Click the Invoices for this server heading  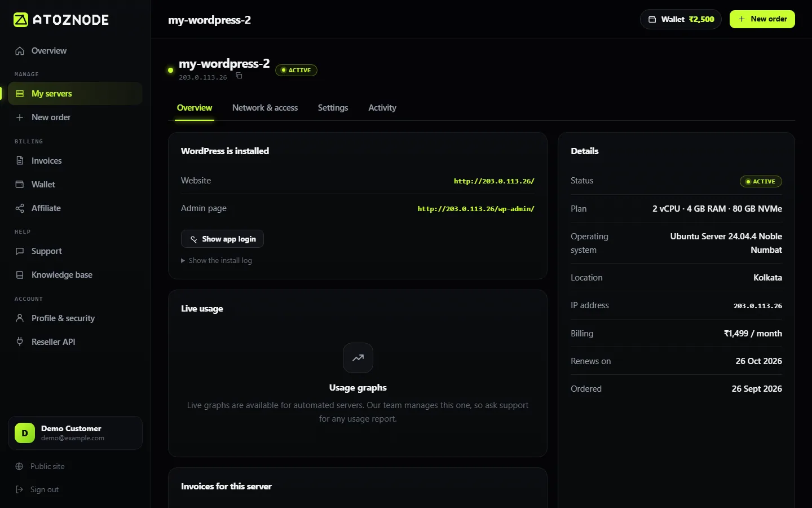(x=226, y=487)
